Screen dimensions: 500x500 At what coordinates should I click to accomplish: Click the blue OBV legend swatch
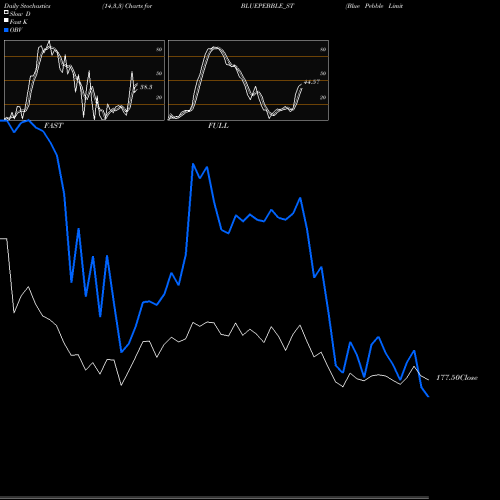click(x=6, y=30)
